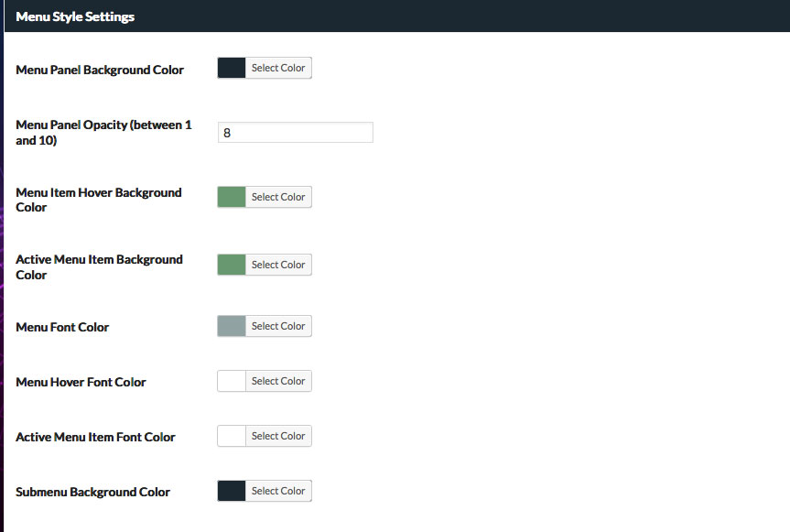Click the Menu Style Settings header bar

click(397, 16)
